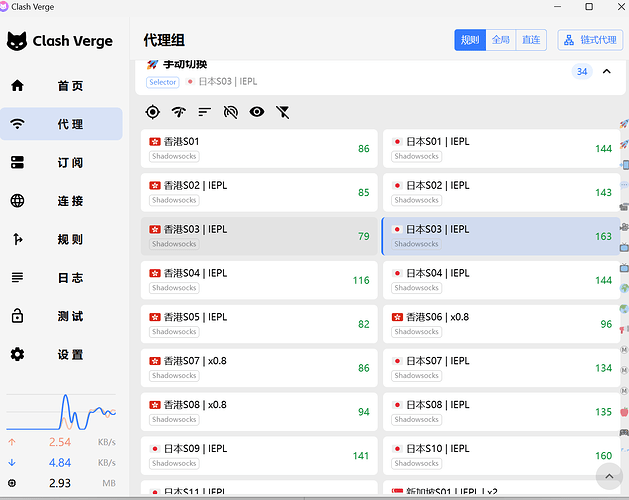
Task: Run delay test with wifi-check icon
Action: tap(179, 112)
